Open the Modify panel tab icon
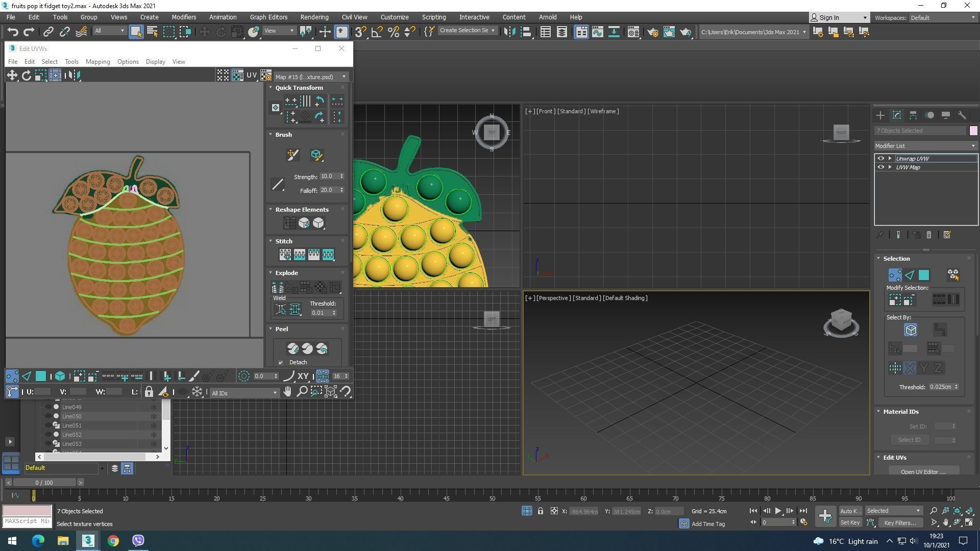980x551 pixels. pyautogui.click(x=896, y=115)
